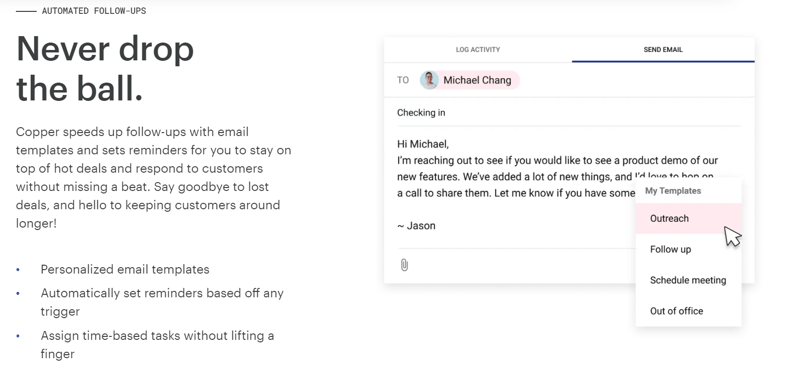
Task: Click the paperclip attachment icon
Action: click(x=404, y=265)
